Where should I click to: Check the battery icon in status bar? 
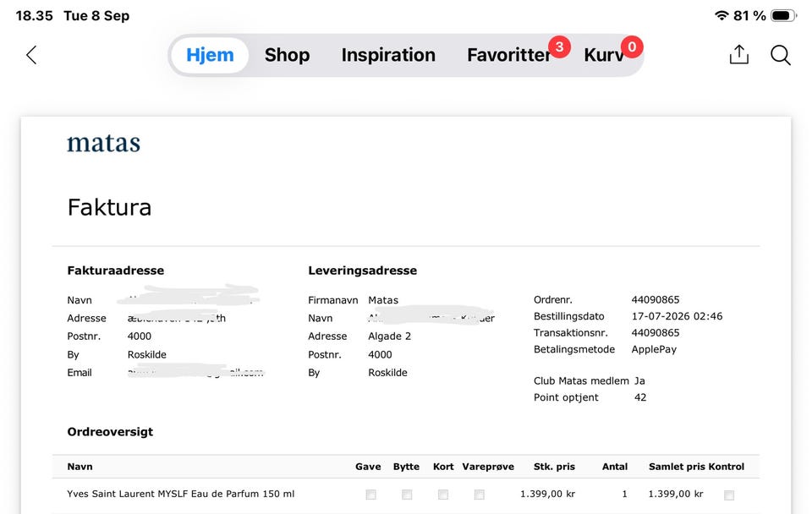(783, 15)
